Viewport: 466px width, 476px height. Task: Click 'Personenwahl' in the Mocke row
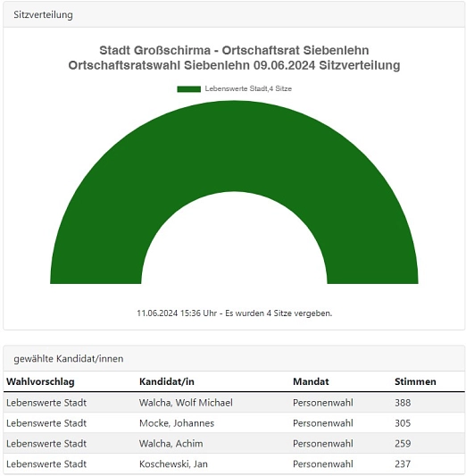pyautogui.click(x=323, y=423)
